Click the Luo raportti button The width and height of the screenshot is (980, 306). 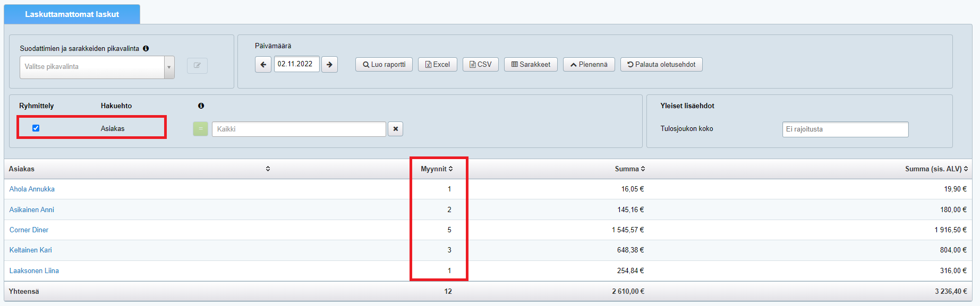click(x=384, y=65)
